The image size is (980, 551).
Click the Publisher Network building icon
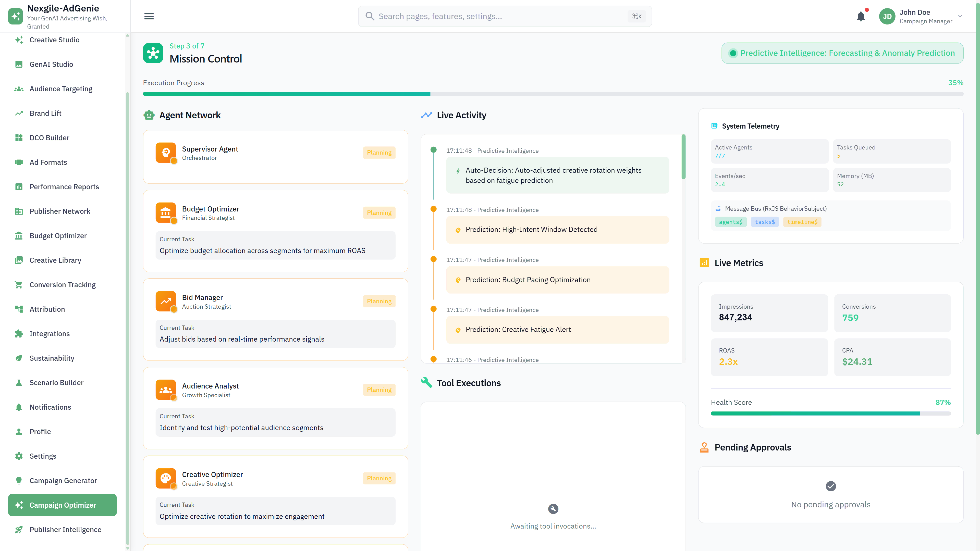pos(19,211)
